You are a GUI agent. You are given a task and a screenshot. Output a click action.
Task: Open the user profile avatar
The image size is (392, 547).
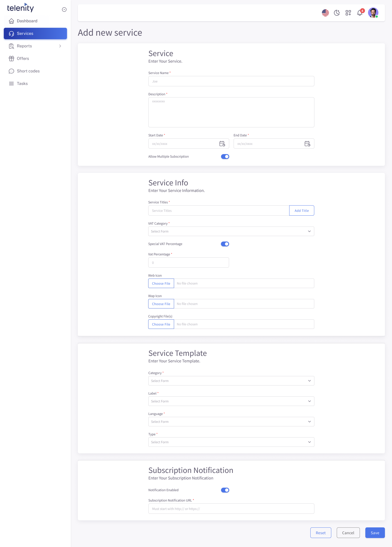[x=373, y=13]
